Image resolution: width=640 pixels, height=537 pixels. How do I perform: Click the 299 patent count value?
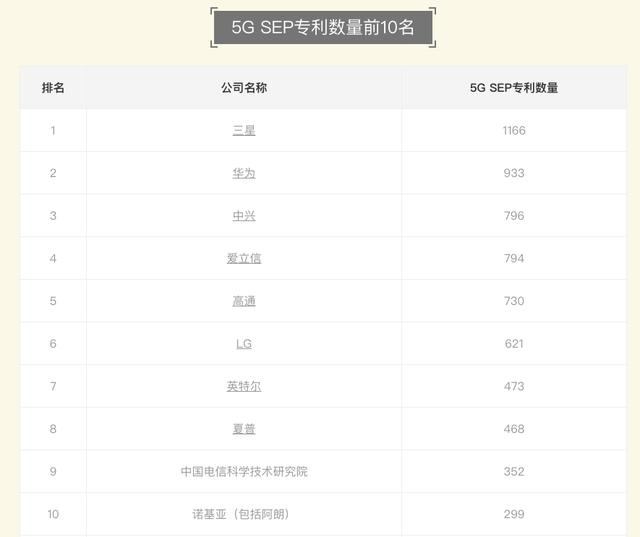coord(514,514)
